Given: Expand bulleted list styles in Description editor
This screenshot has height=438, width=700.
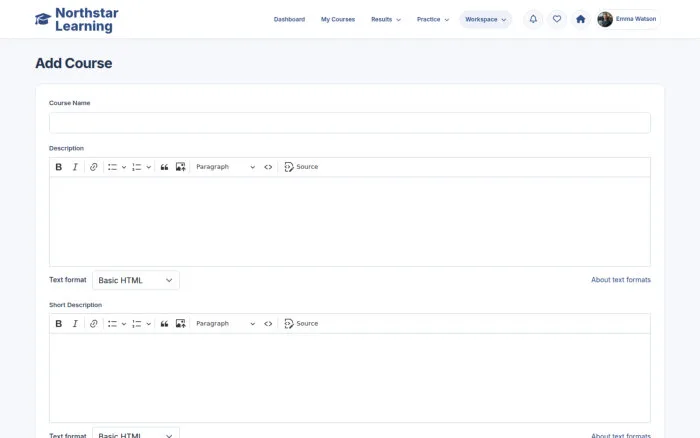Looking at the screenshot, I should coord(124,167).
